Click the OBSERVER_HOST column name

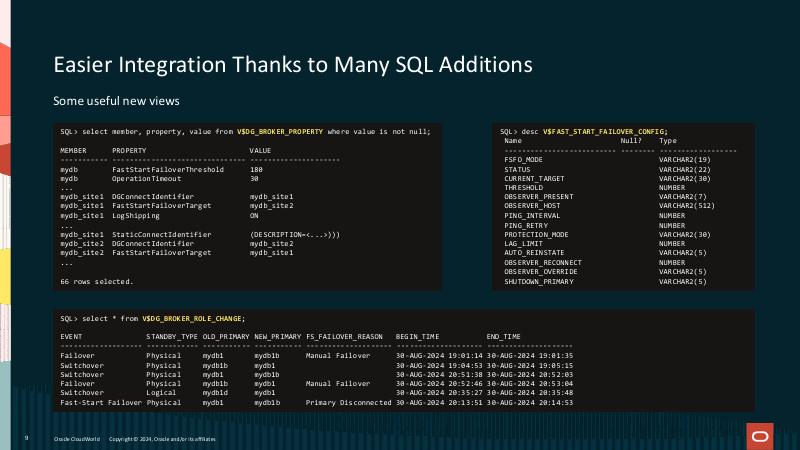(x=532, y=206)
